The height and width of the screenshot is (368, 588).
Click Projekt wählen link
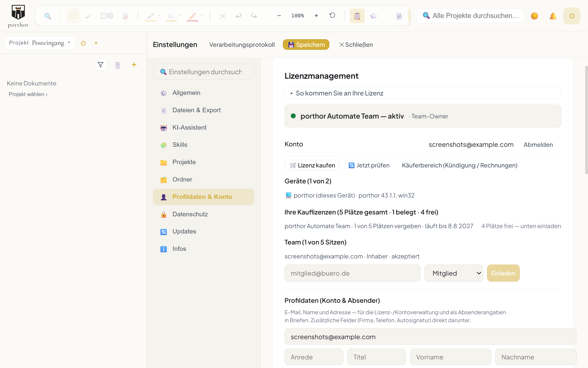(28, 94)
